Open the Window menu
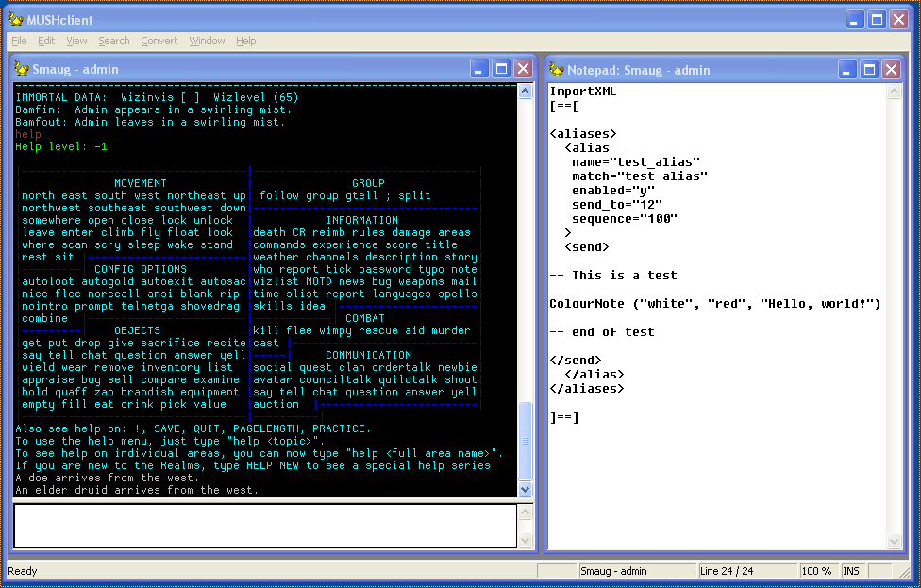This screenshot has width=921, height=588. [x=207, y=41]
